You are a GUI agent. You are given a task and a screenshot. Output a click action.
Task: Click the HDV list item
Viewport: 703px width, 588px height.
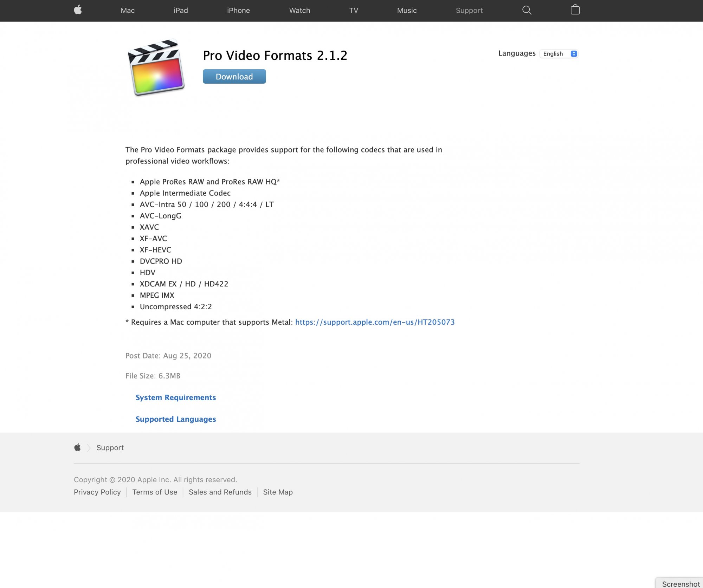click(x=148, y=272)
